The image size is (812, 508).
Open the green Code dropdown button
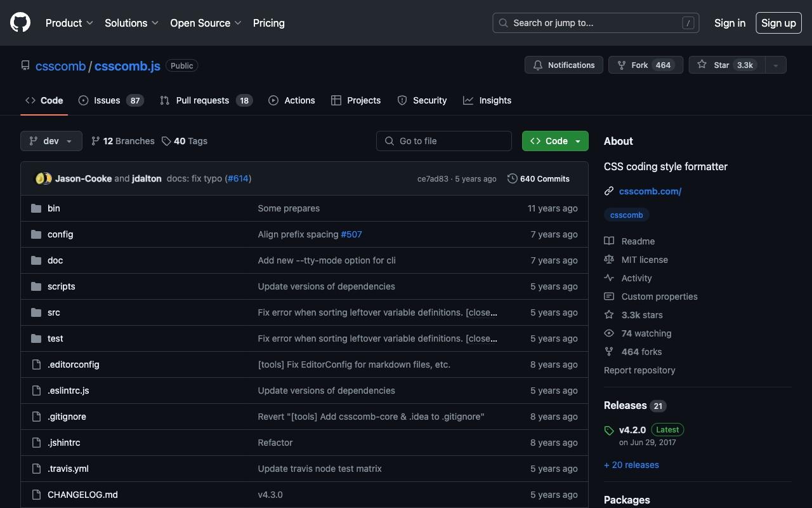click(x=555, y=141)
